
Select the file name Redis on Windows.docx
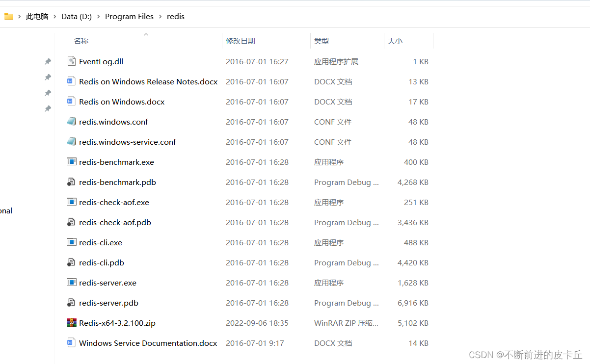pos(122,102)
